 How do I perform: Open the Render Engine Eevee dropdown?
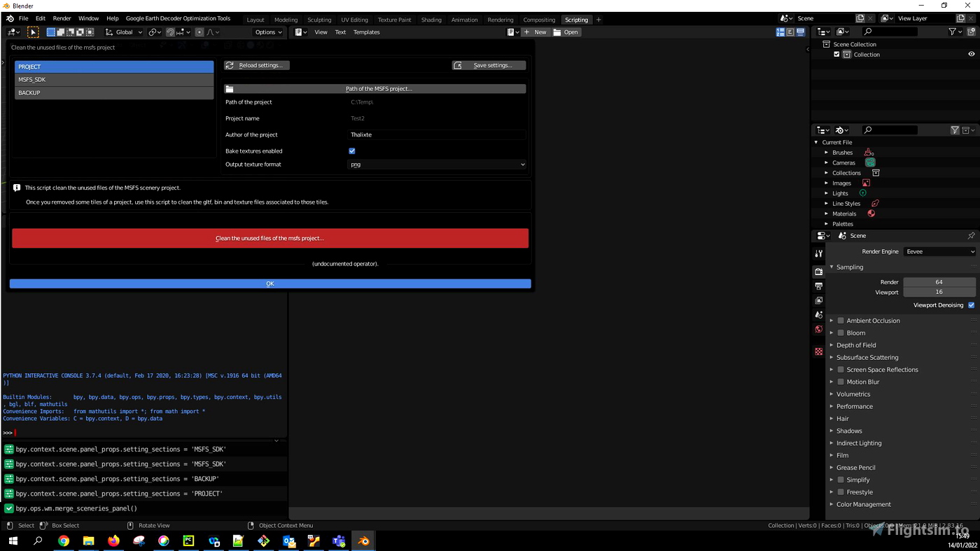pos(939,252)
